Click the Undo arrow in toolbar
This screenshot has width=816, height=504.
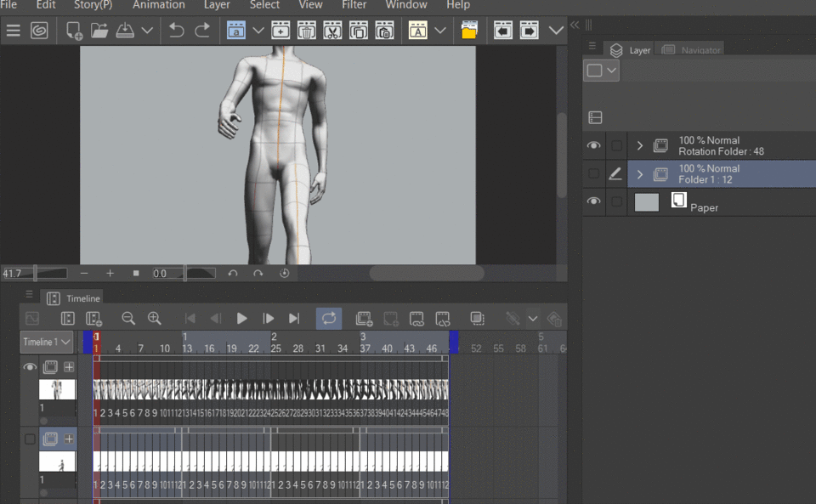tap(176, 31)
